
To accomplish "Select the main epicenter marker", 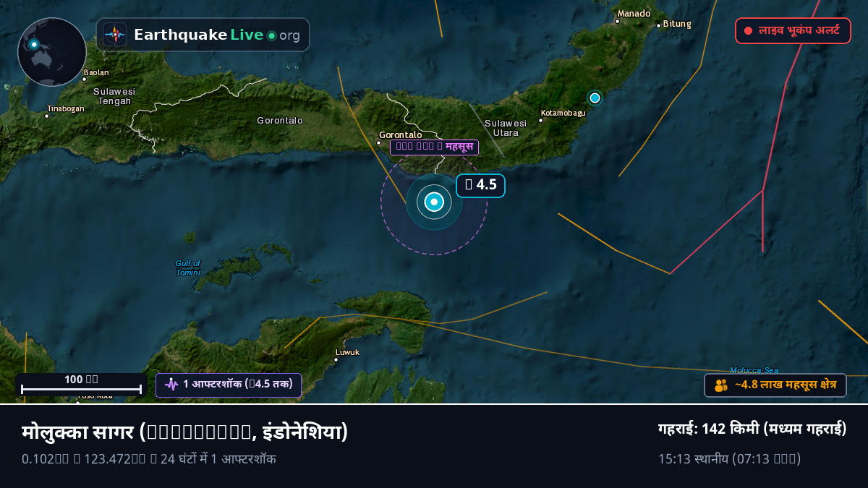I will pyautogui.click(x=434, y=202).
